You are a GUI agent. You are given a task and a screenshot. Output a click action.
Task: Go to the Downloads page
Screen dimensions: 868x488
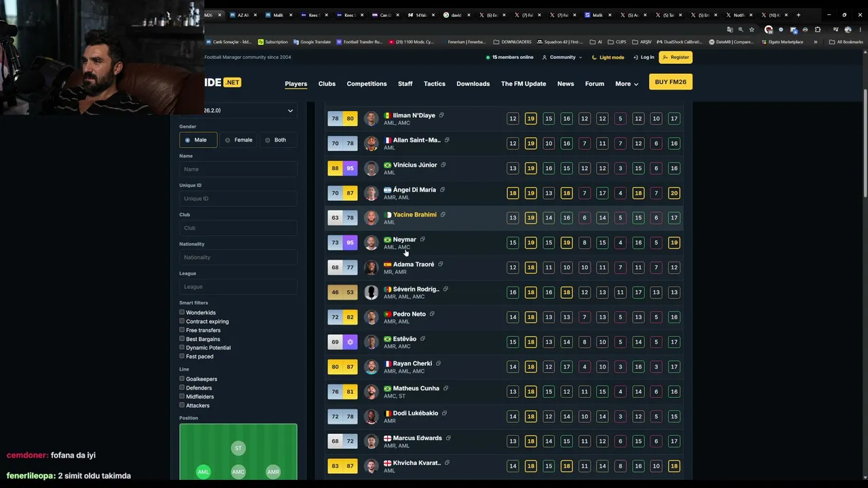473,84
